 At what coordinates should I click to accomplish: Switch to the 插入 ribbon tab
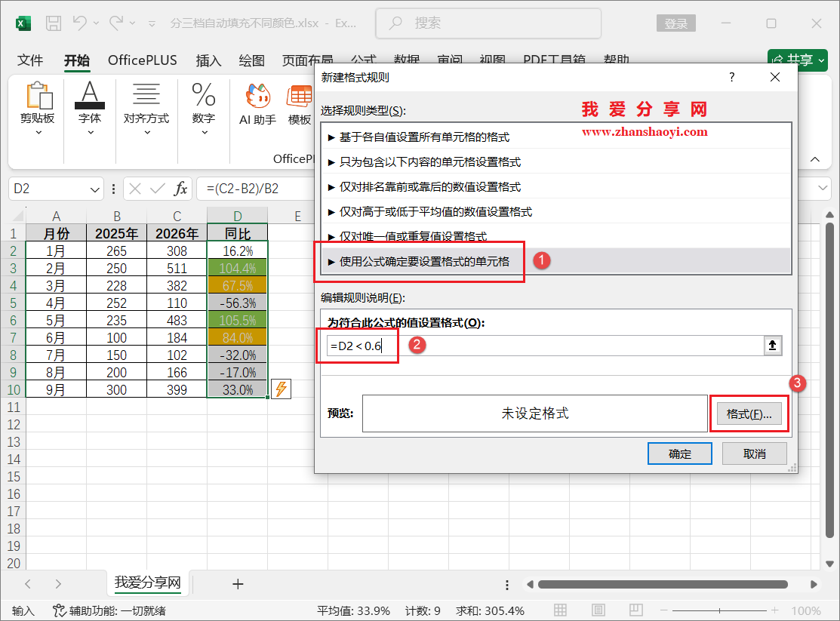[x=208, y=60]
